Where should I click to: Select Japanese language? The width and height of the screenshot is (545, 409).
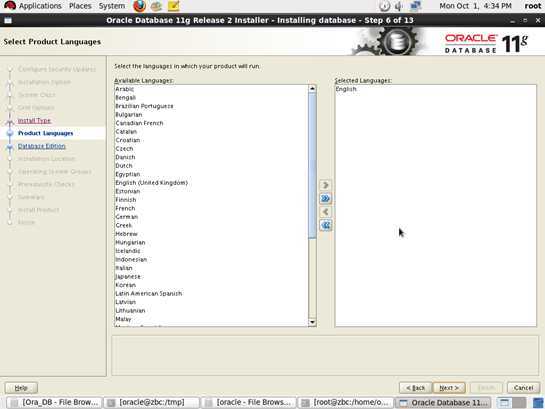(x=128, y=277)
